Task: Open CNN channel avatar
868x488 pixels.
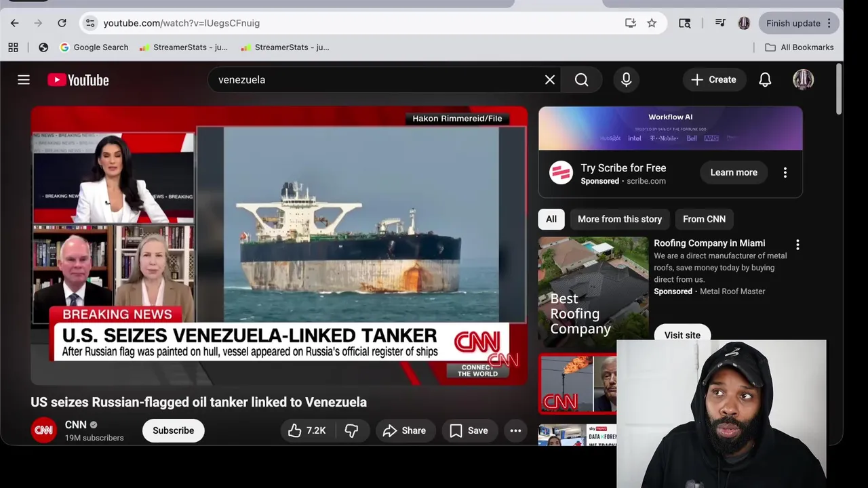Action: (43, 430)
